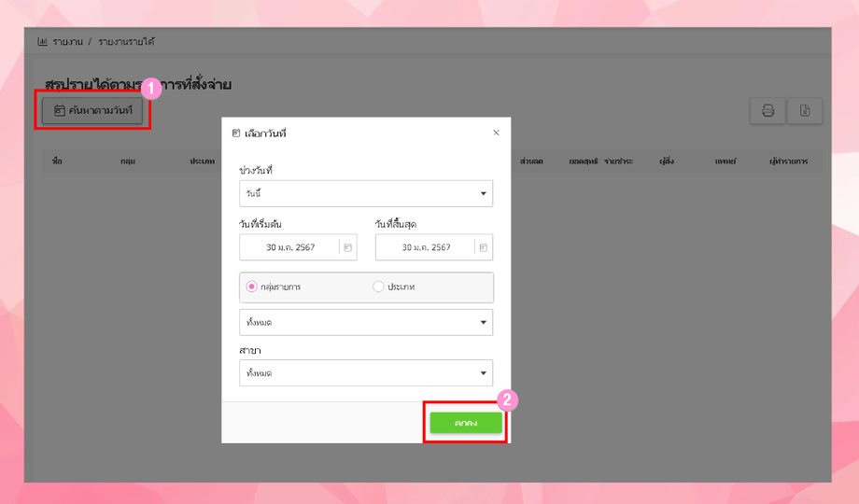Click the ส่วนลด column header
This screenshot has width=859, height=504.
point(531,161)
